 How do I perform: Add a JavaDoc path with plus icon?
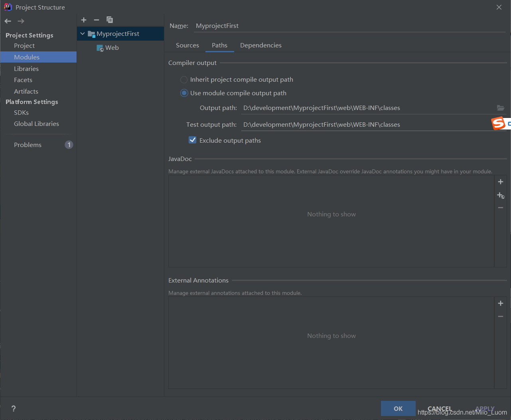click(501, 182)
